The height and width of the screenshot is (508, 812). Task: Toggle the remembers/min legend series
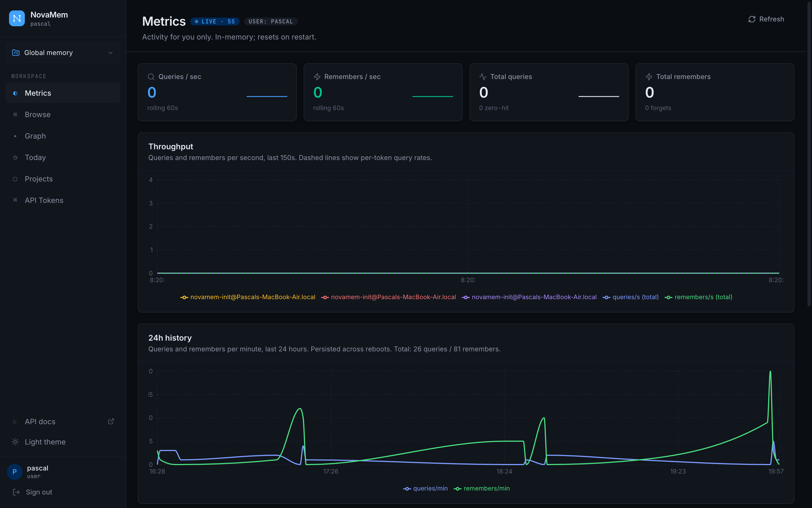(482, 489)
